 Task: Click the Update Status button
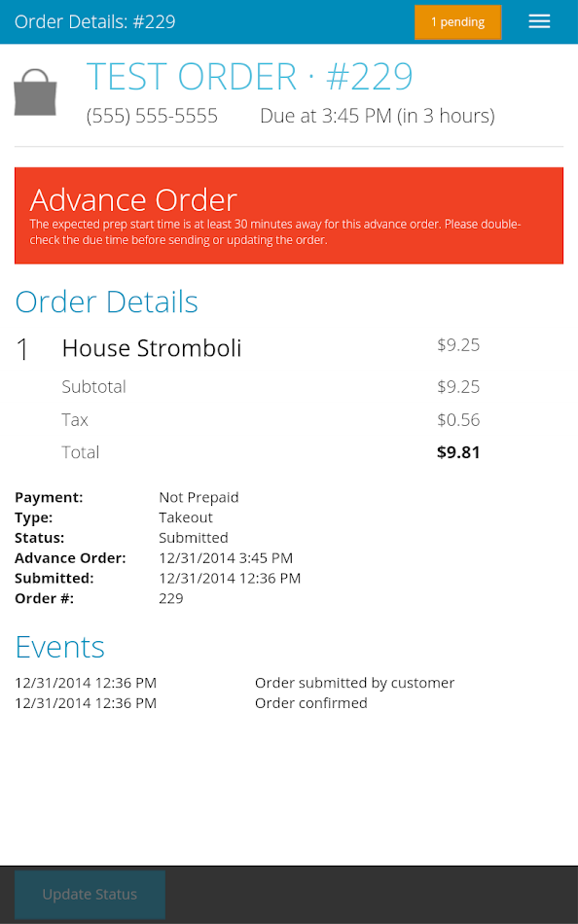[90, 894]
